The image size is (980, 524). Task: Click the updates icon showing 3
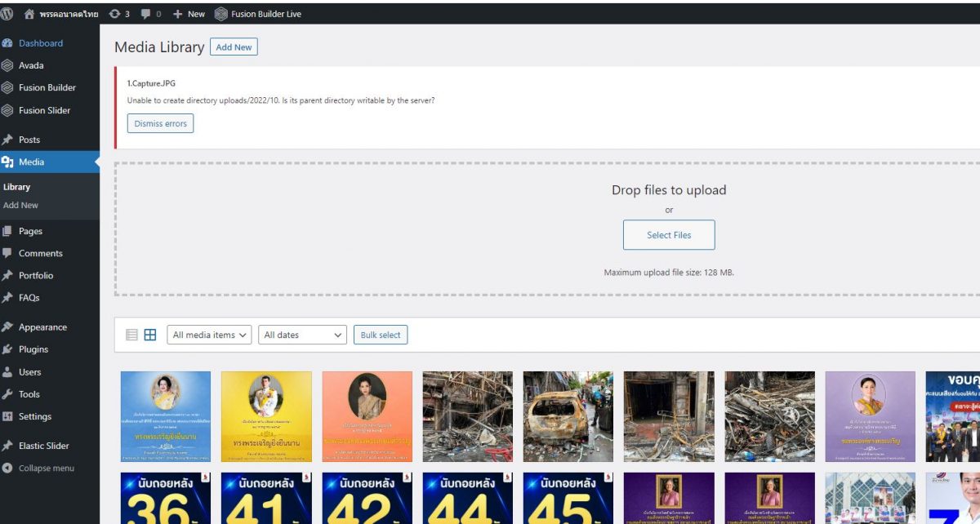click(x=115, y=14)
